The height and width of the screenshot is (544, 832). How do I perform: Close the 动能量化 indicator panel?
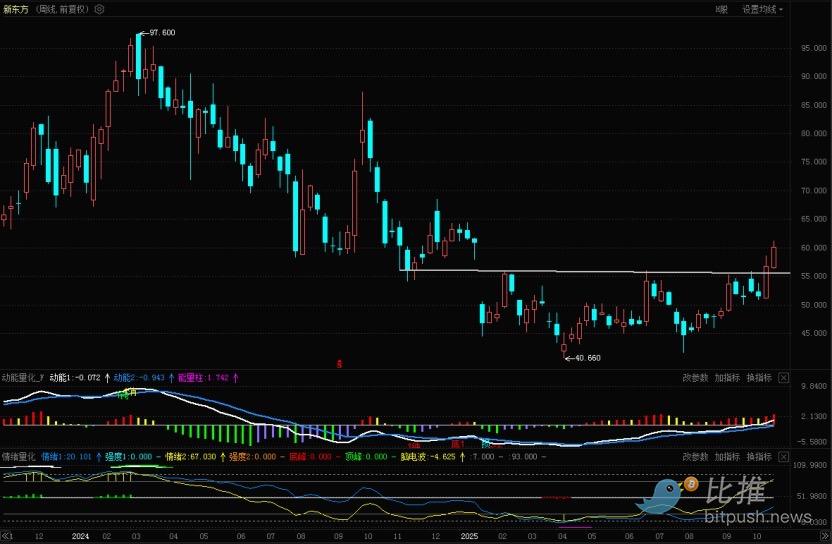784,378
